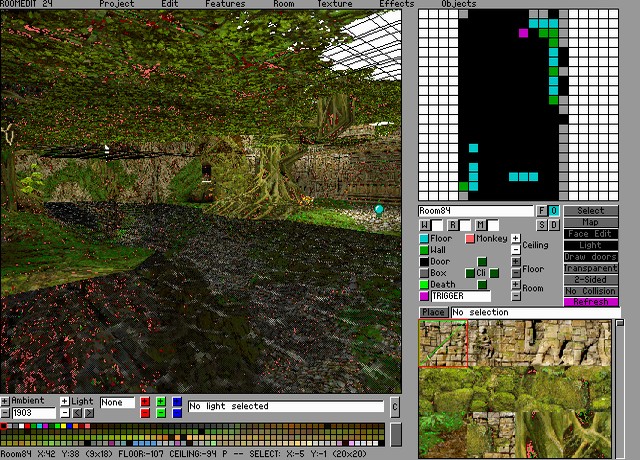
Task: Toggle the 2-Sided option
Action: click(x=590, y=280)
